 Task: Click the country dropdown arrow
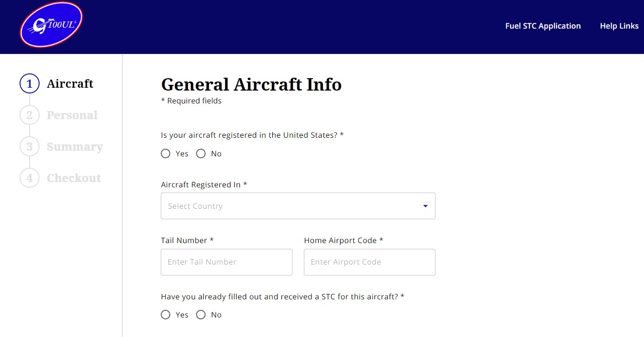pyautogui.click(x=426, y=206)
